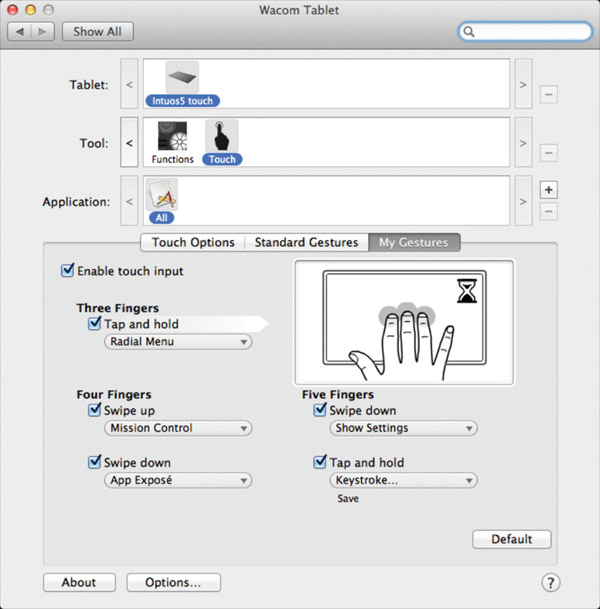Click the About button

tap(79, 582)
